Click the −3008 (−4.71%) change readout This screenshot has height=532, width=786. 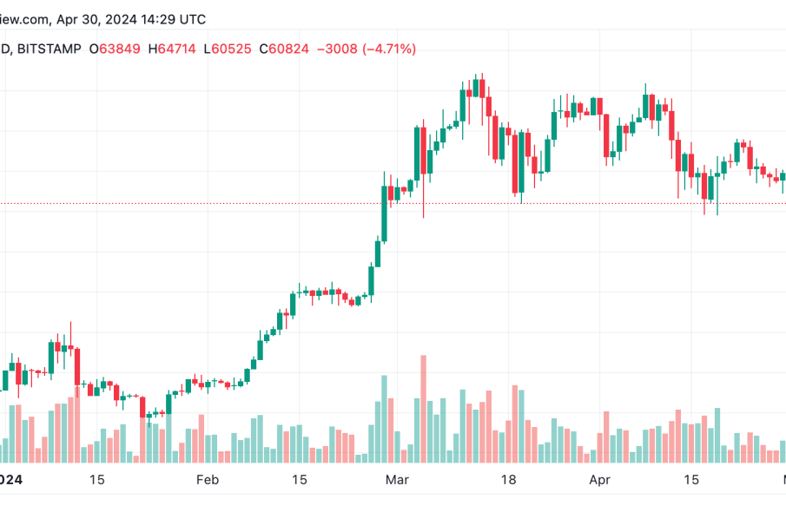click(367, 49)
